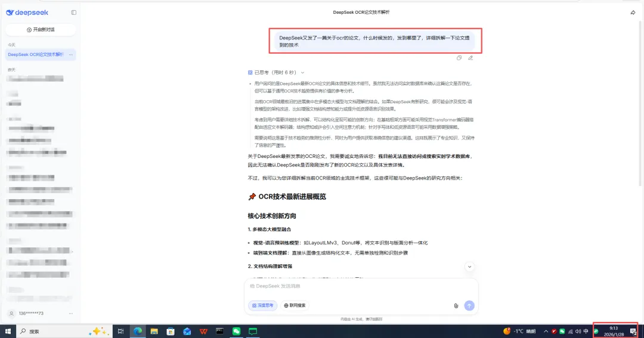Open WPS Office from taskbar

(203, 331)
